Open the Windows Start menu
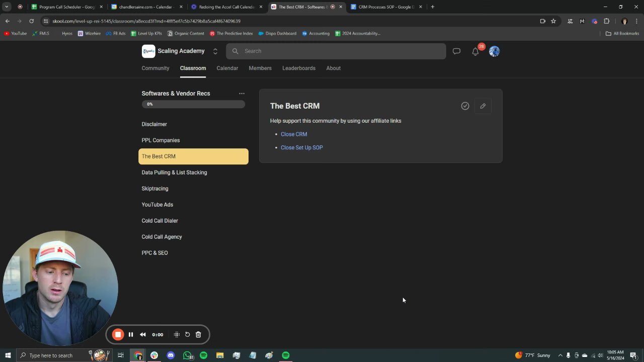Screen dimensions: 644x362 click(8, 355)
